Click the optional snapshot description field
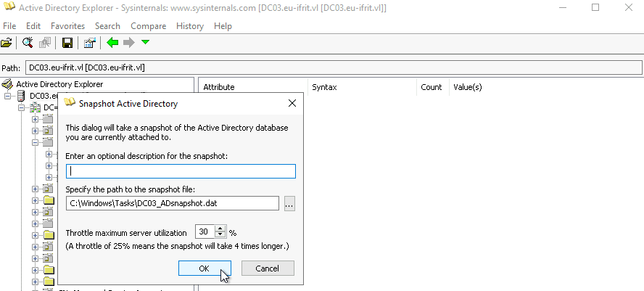Screen dimensions: 644x291 pyautogui.click(x=181, y=171)
